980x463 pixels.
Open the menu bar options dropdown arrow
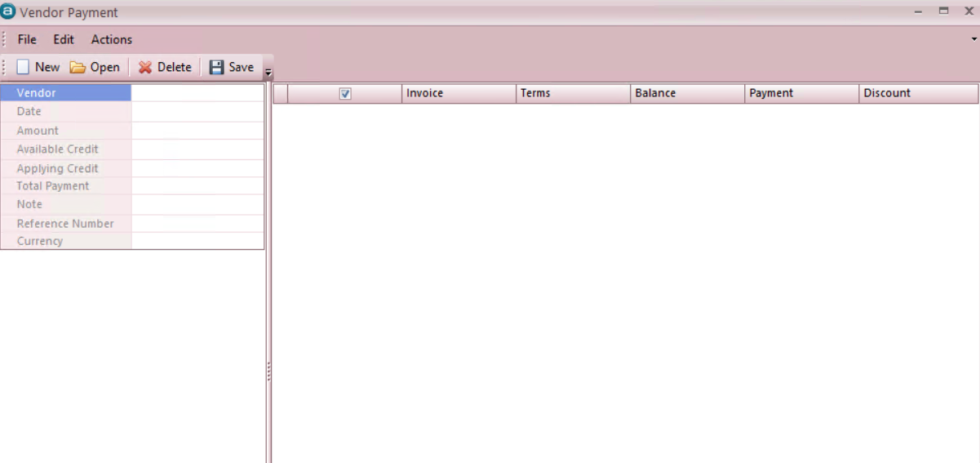pos(973,39)
